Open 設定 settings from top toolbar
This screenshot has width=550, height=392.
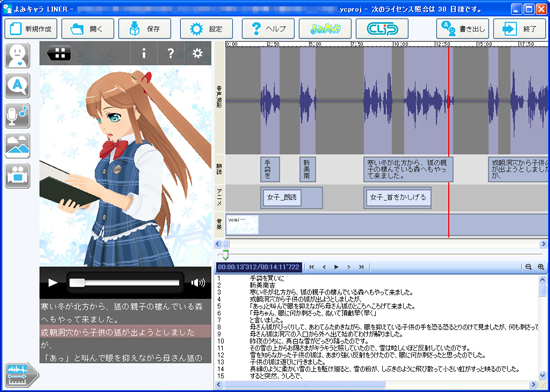[x=206, y=29]
